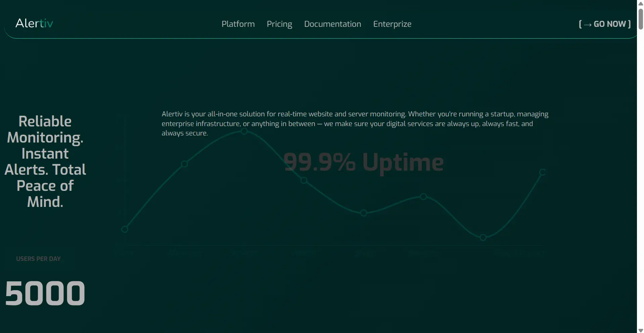Open the Platform menu item
The height and width of the screenshot is (333, 644).
[238, 24]
